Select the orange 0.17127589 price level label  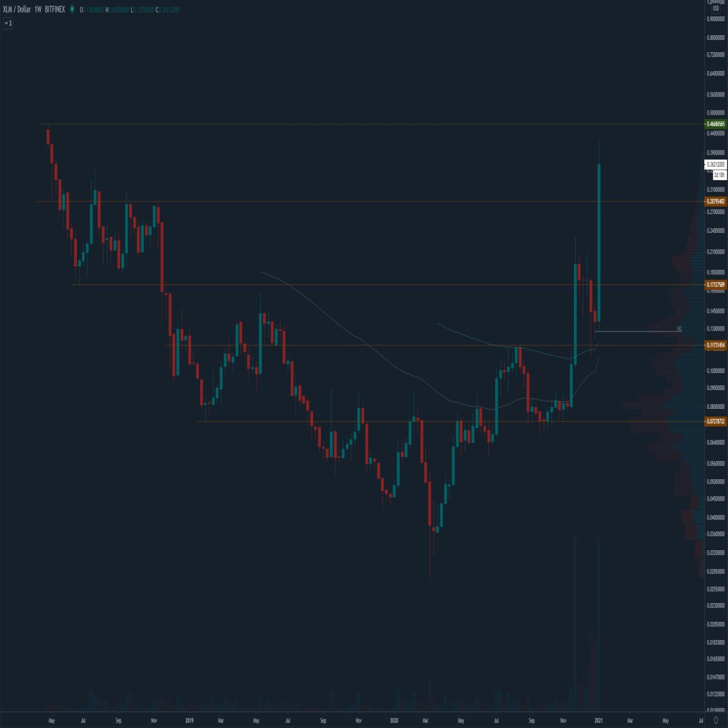coord(716,285)
